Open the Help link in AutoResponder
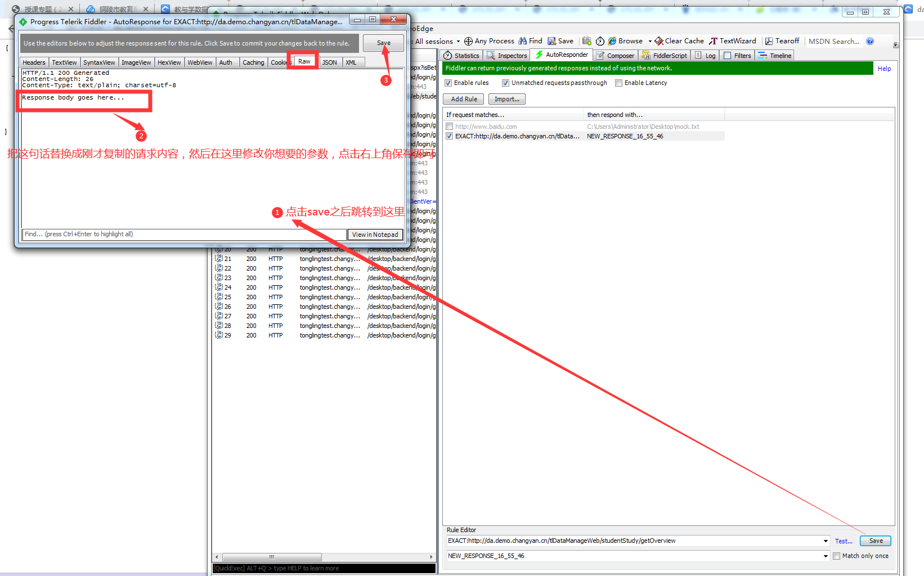The width and height of the screenshot is (924, 576). pos(884,69)
